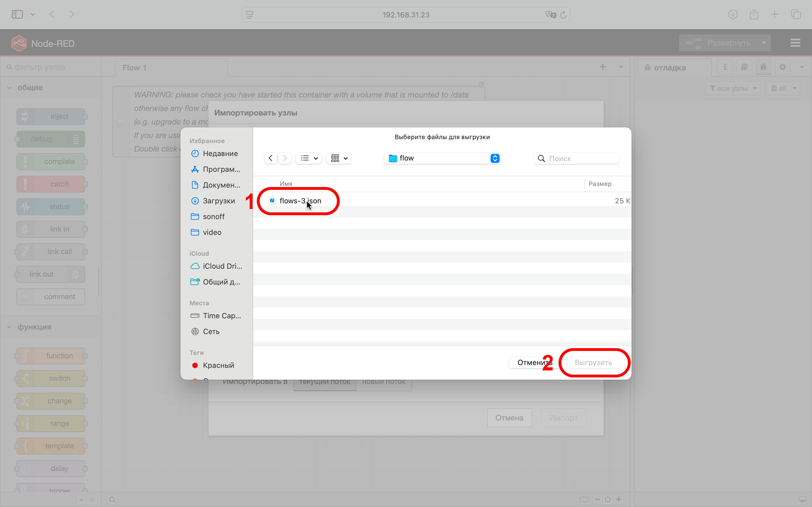Go back in file dialog navigation
Viewport: 812px width, 507px height.
pos(270,158)
